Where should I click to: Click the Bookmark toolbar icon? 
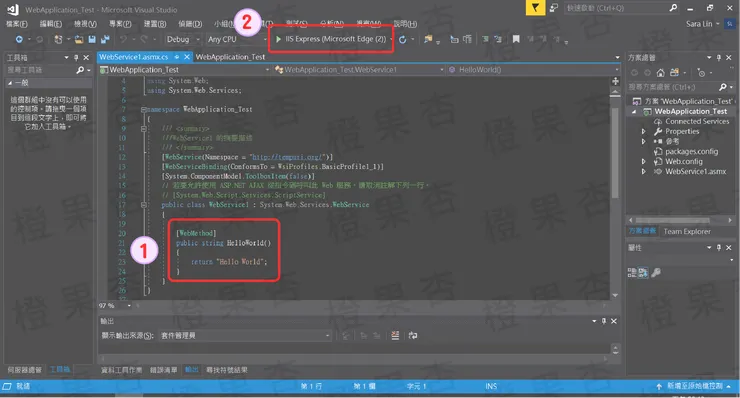coord(516,39)
